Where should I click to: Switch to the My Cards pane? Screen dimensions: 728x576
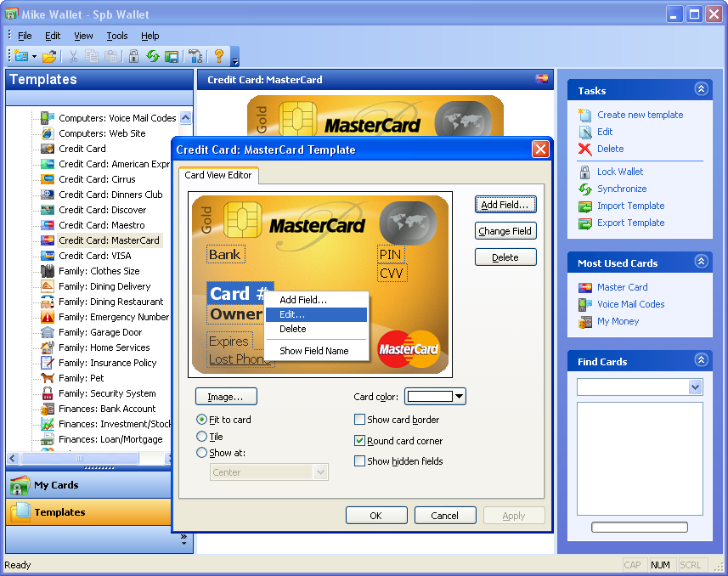click(x=88, y=485)
